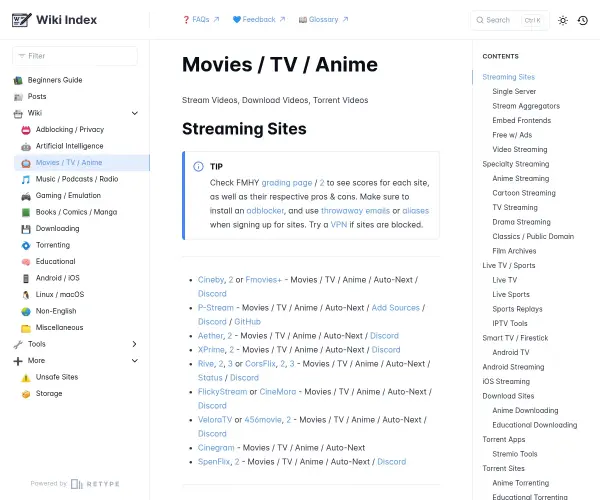Open the Status link for Rive

210,378
